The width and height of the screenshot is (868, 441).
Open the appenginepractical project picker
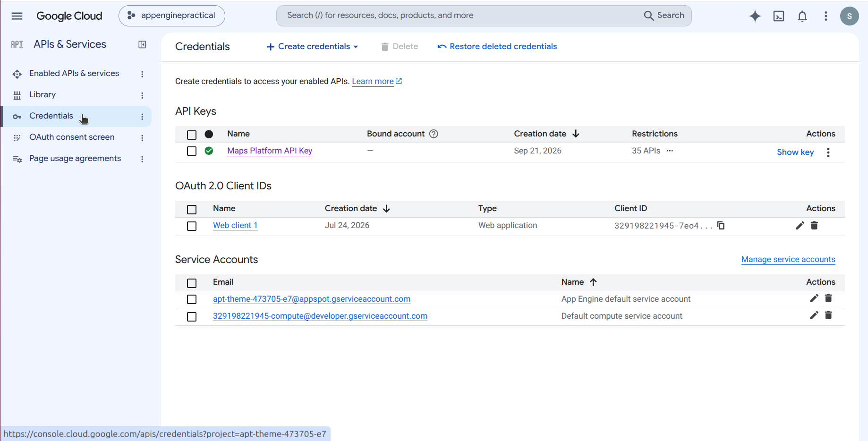(172, 16)
